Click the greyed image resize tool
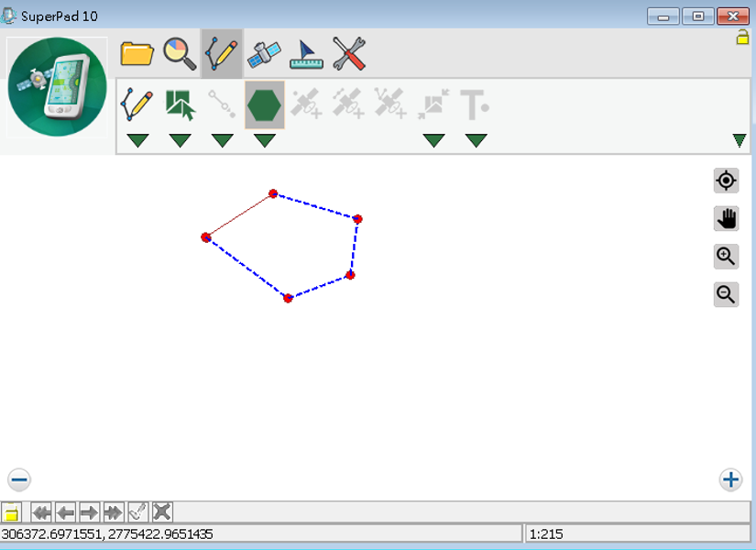 click(x=433, y=104)
